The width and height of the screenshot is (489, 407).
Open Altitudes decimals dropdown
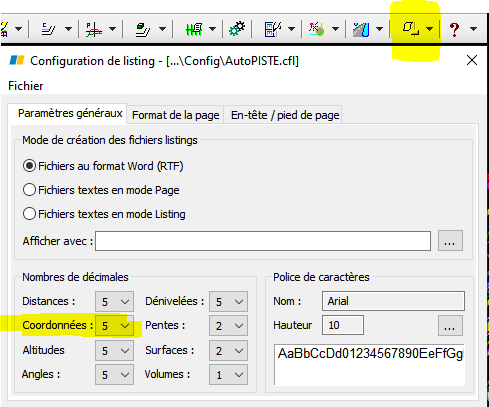(114, 351)
